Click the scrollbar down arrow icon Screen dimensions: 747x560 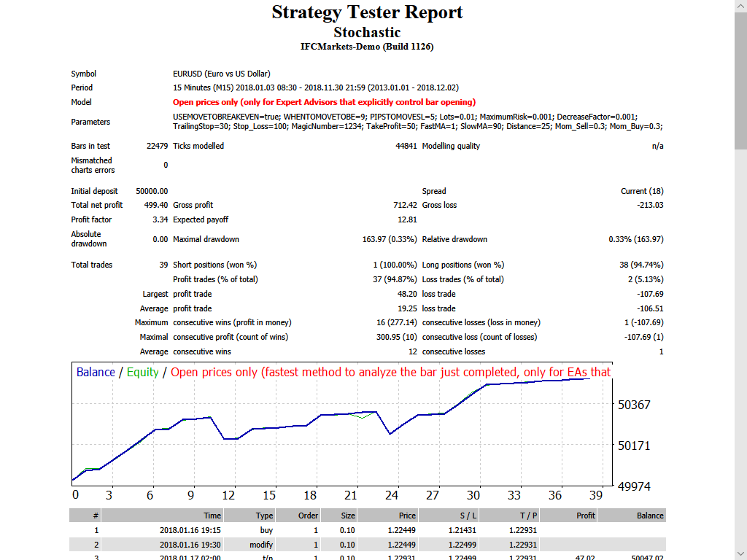pyautogui.click(x=741, y=553)
